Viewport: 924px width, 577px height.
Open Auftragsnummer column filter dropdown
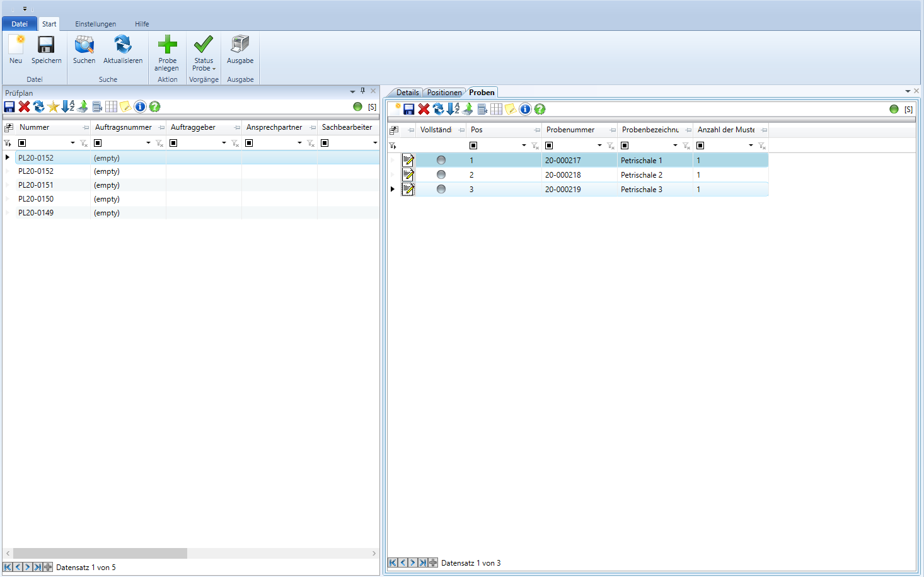coord(148,143)
